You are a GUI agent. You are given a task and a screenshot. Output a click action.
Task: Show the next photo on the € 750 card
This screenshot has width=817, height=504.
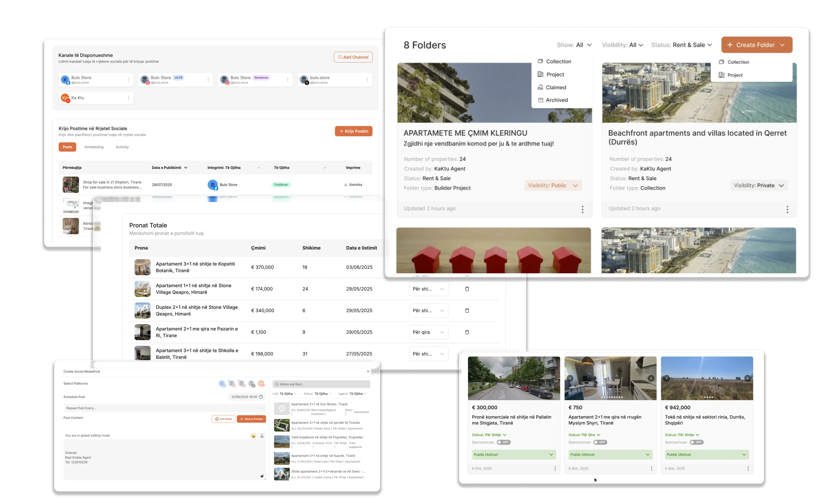coord(651,378)
